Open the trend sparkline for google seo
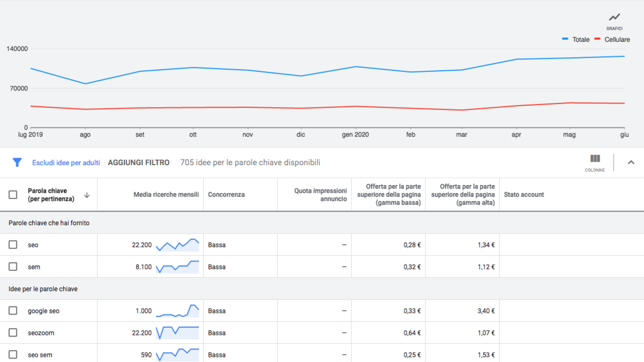644x362 pixels. pyautogui.click(x=177, y=311)
